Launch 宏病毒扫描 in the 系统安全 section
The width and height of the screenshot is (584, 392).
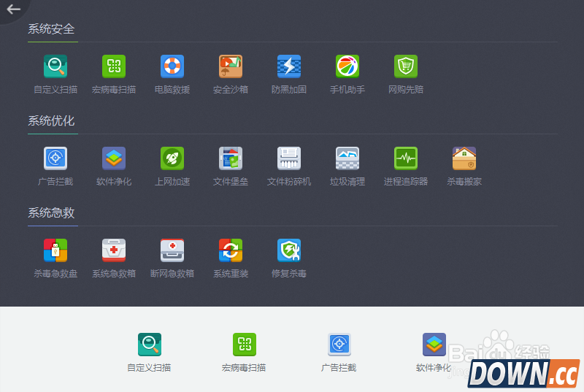click(114, 66)
